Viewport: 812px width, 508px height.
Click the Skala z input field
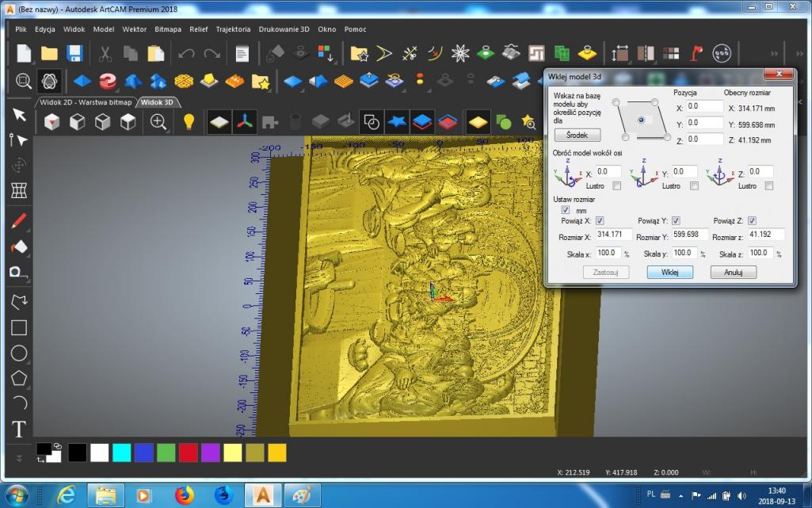click(761, 253)
